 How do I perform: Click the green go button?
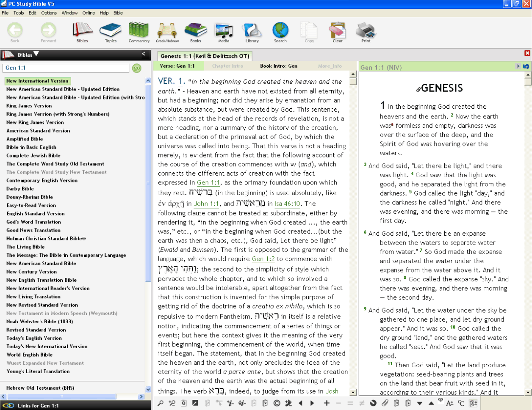(136, 68)
